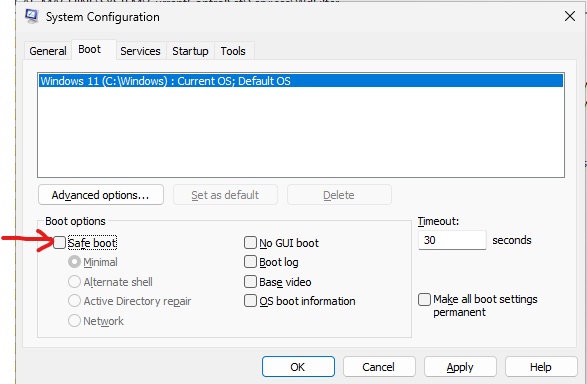This screenshot has height=384, width=587.
Task: Click the System Configuration title bar icon
Action: point(31,16)
